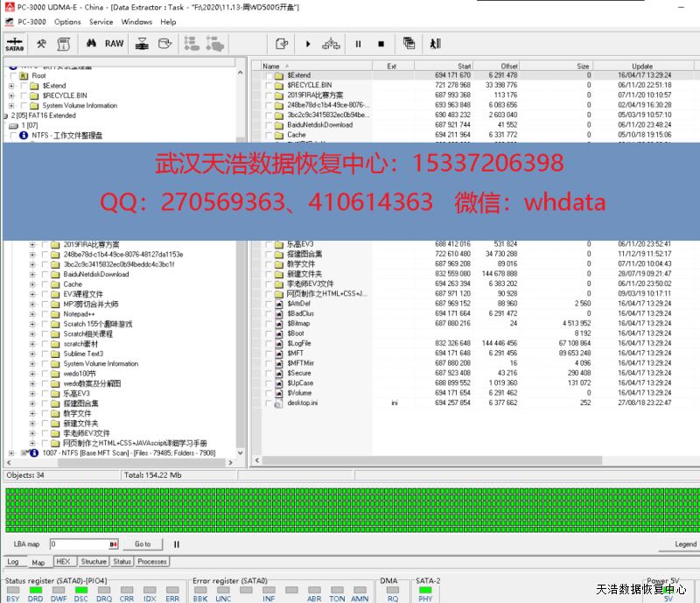Expand the Sublime Text3 tree folder
Image resolution: width=700 pixels, height=603 pixels.
(x=33, y=354)
